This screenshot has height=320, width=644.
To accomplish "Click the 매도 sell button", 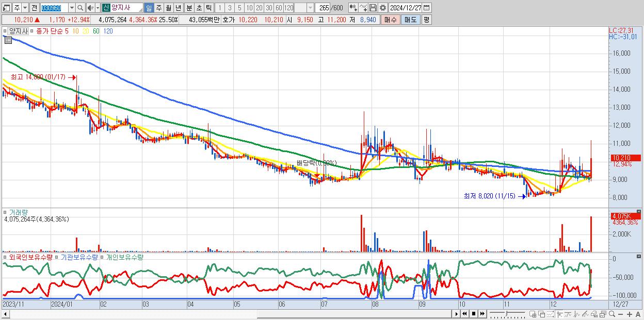I will [x=410, y=20].
